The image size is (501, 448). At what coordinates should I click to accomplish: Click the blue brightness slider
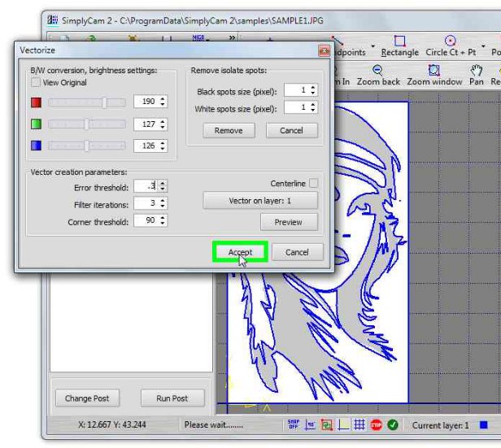(x=87, y=146)
